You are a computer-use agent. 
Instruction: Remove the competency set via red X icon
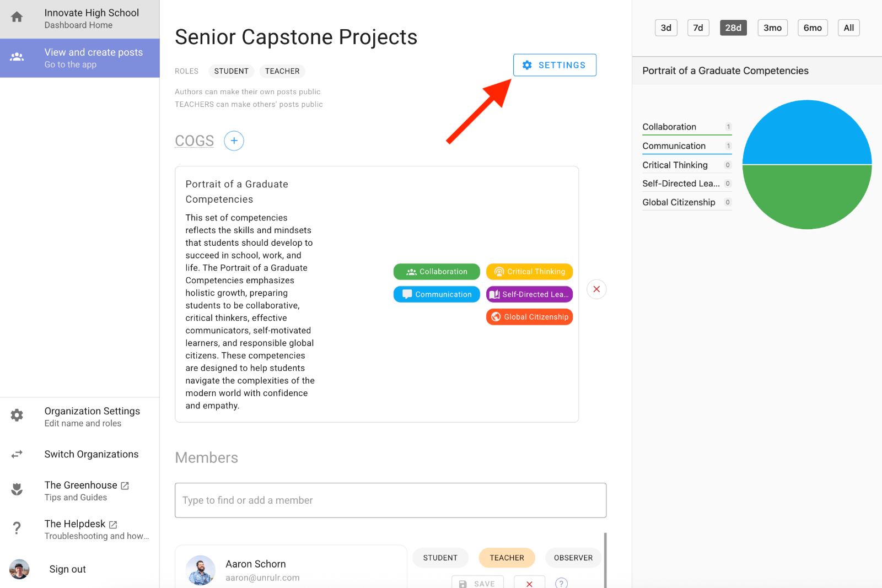point(596,289)
